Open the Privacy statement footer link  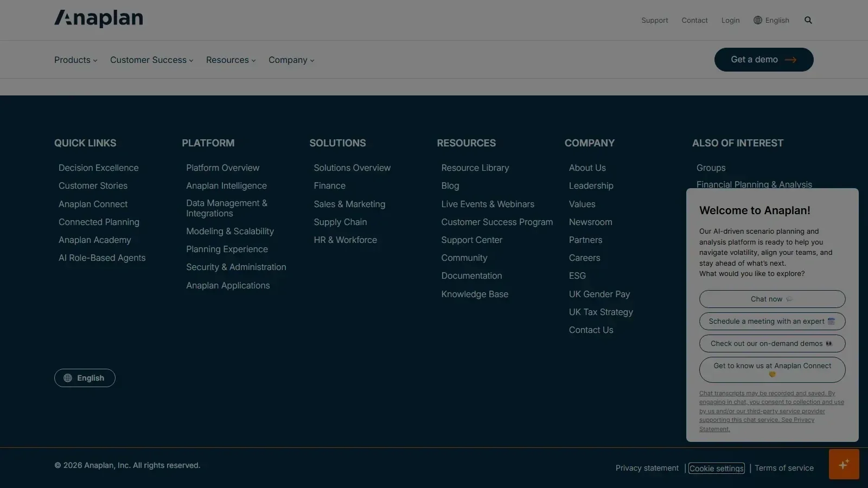[647, 468]
